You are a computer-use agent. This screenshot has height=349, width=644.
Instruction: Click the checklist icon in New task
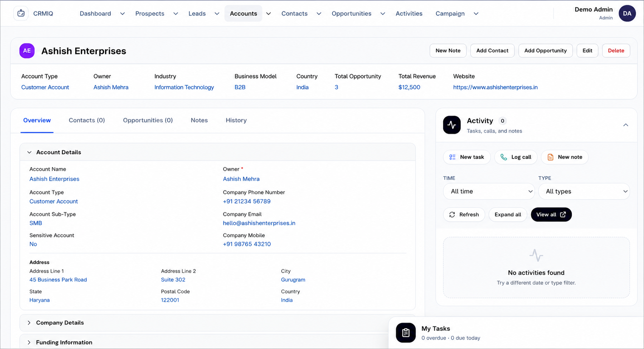tap(452, 157)
